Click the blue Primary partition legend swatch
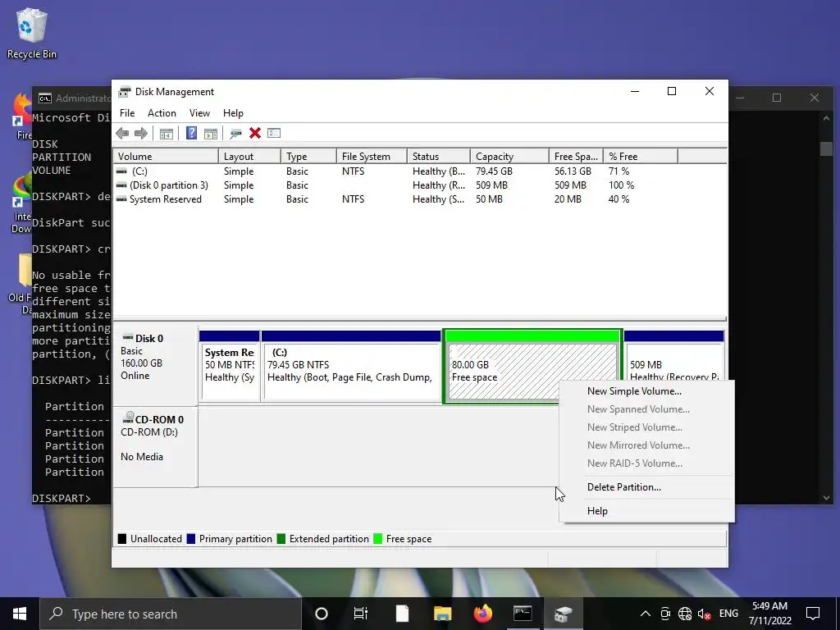The height and width of the screenshot is (630, 840). pos(190,539)
